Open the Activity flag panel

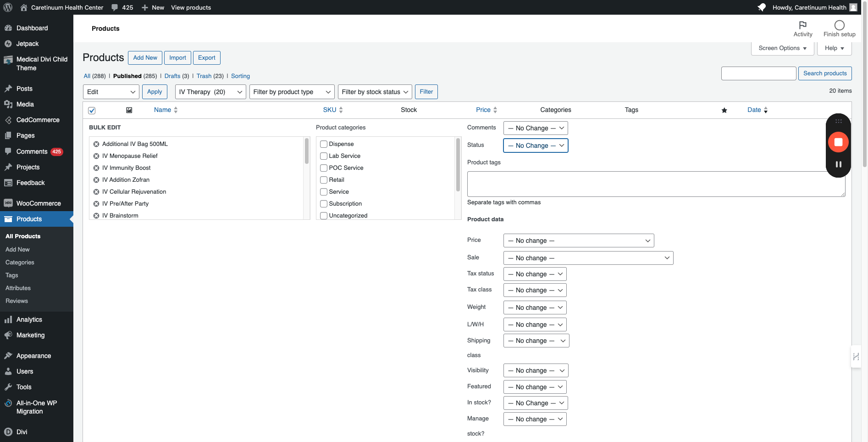[x=803, y=28]
